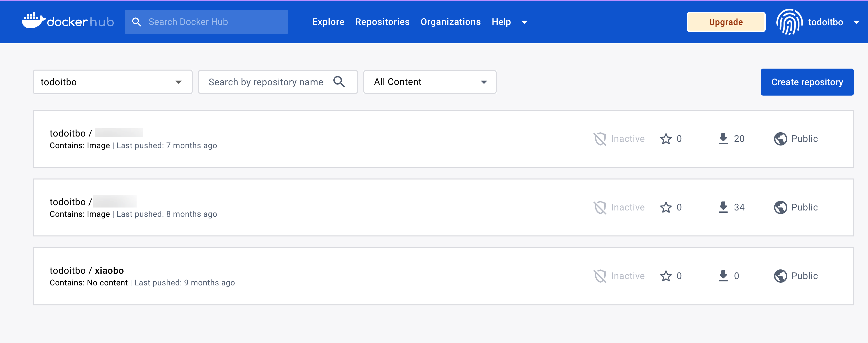Screen dimensions: 868x343
Task: Click the fingerprint avatar icon next to todoitbo
Action: click(x=790, y=22)
